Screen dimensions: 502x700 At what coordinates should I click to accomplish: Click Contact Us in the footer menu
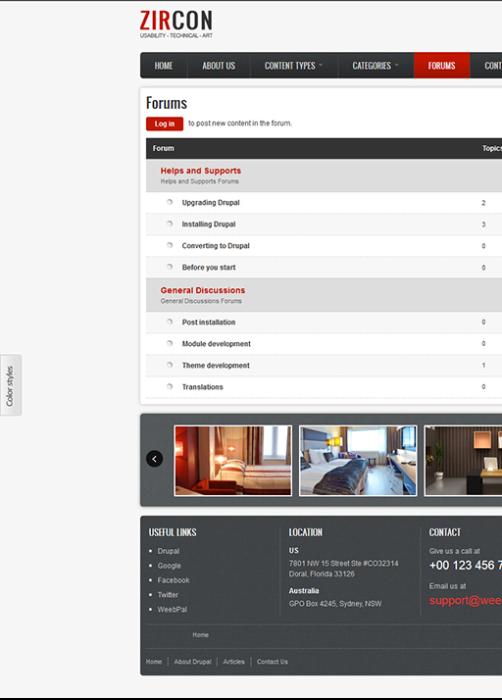272,662
